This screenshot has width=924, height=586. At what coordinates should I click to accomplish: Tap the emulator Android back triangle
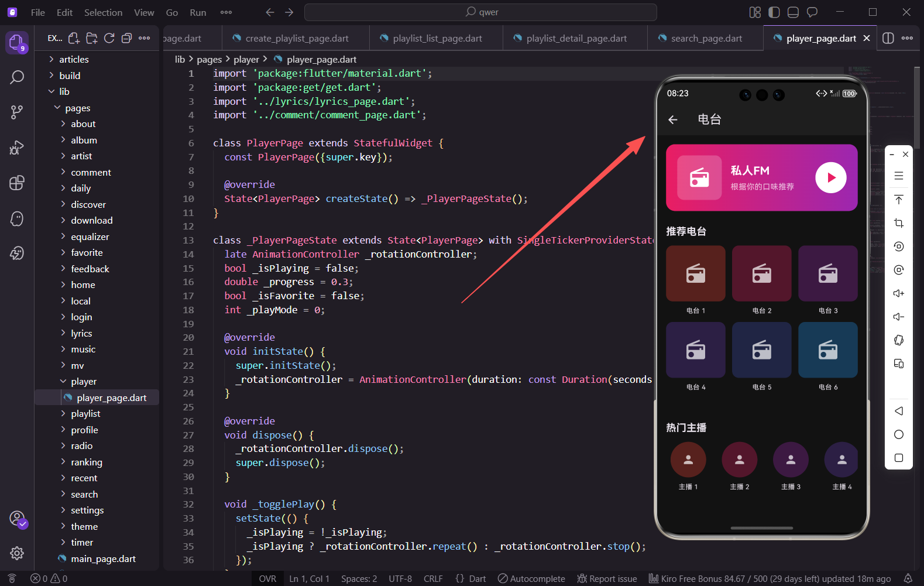(x=899, y=411)
